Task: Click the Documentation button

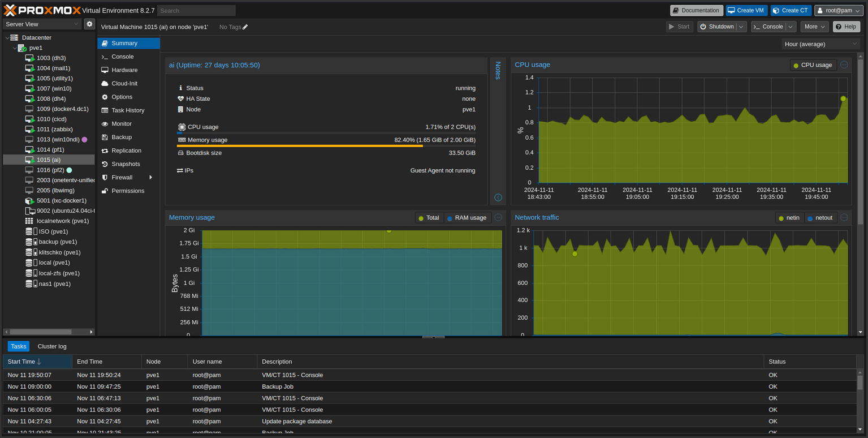Action: pyautogui.click(x=696, y=11)
